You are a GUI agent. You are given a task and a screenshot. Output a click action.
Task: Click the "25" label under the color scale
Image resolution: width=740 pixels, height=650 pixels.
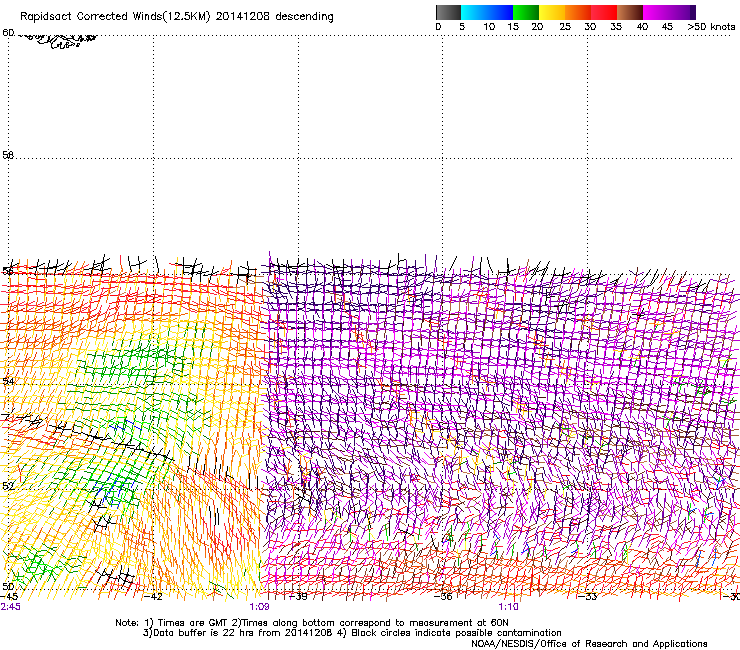click(564, 27)
